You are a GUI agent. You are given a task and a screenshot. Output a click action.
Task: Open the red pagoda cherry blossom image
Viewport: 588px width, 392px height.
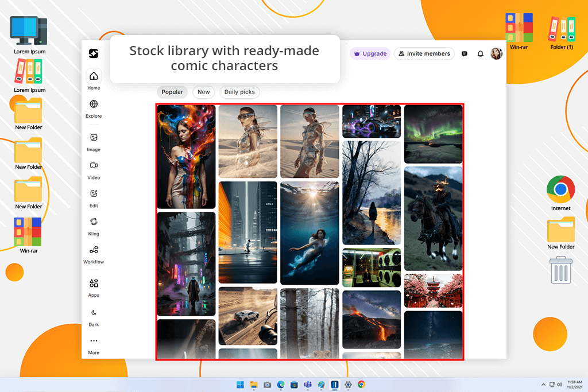(x=433, y=291)
